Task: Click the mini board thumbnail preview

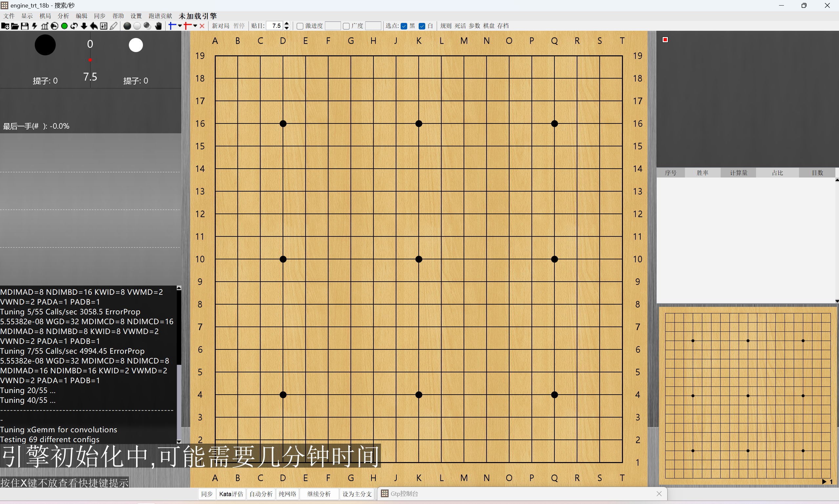Action: coord(748,396)
